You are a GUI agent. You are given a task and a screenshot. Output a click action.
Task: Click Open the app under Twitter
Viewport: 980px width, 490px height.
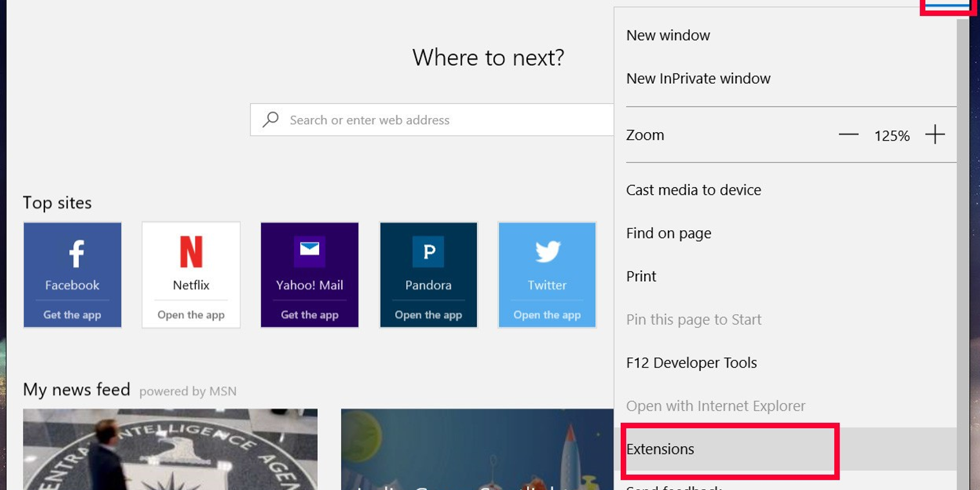[x=547, y=315]
